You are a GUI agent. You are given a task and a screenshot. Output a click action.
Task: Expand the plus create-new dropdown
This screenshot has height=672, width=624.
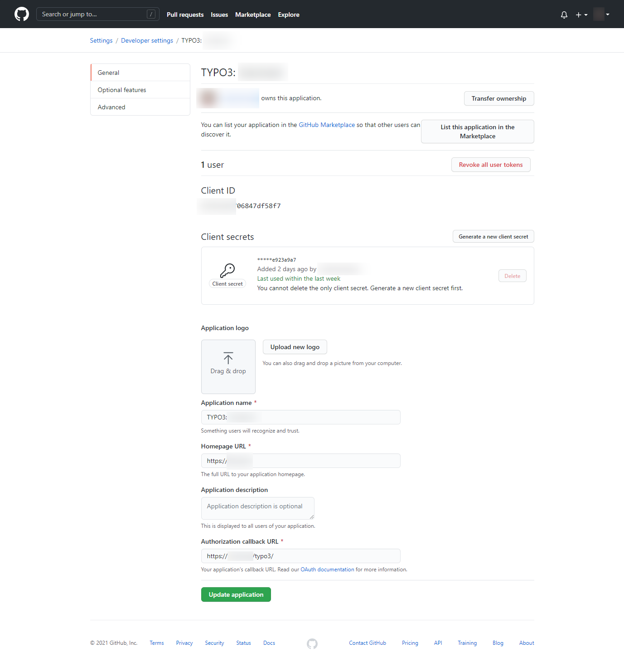(x=581, y=15)
